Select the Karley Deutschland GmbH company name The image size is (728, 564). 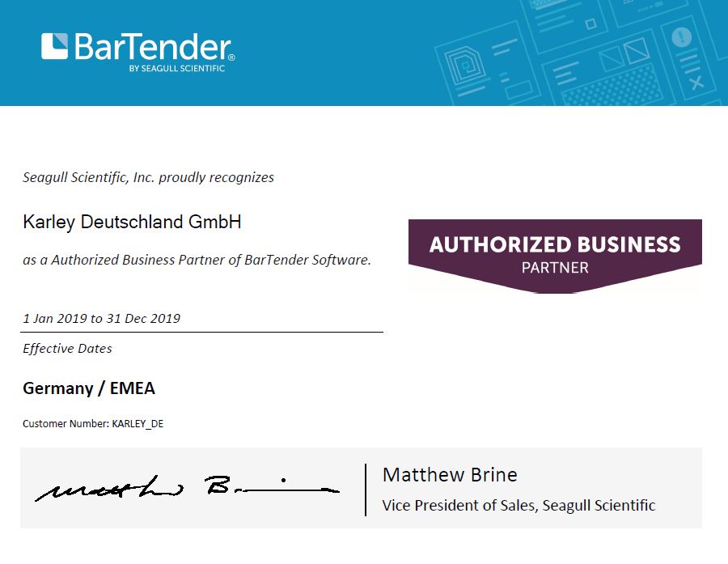(132, 222)
